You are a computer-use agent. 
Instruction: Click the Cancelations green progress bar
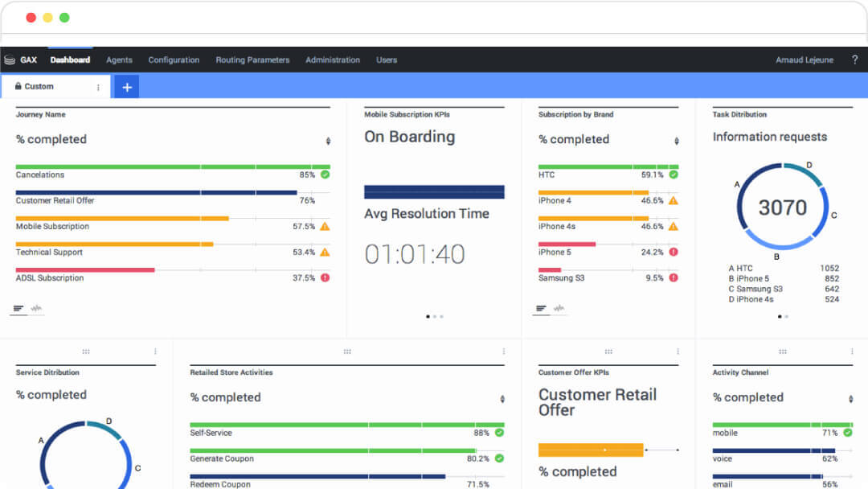[173, 166]
